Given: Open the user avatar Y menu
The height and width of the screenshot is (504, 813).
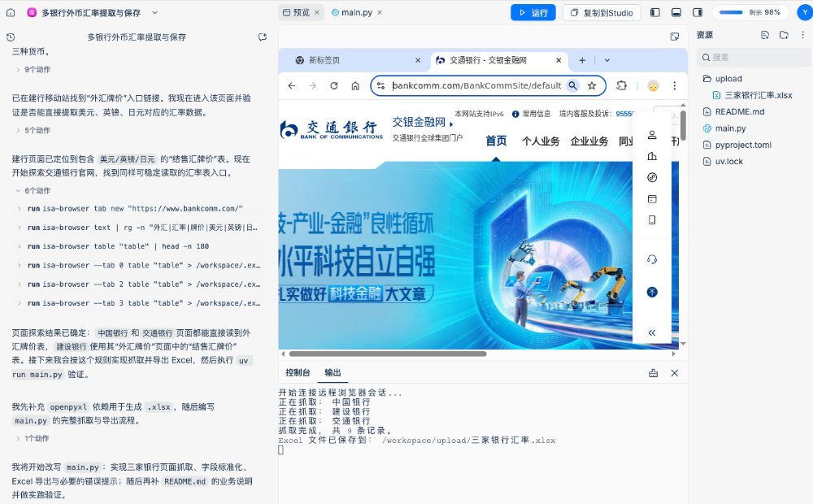Looking at the screenshot, I should tap(805, 12).
